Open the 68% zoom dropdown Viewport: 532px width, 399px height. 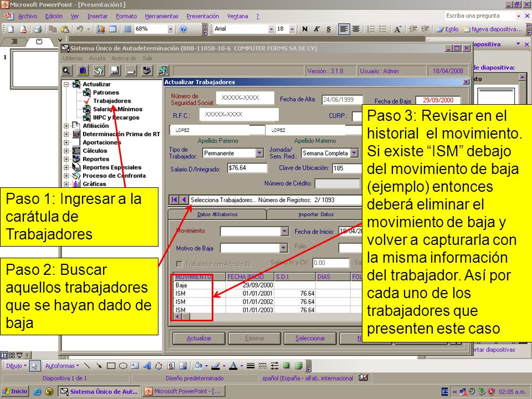coord(170,29)
